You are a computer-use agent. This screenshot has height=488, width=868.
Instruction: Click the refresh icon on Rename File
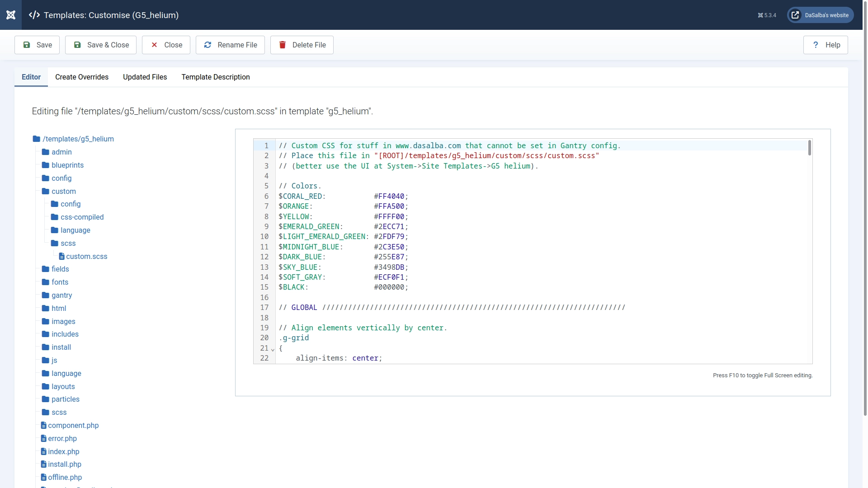pyautogui.click(x=207, y=45)
